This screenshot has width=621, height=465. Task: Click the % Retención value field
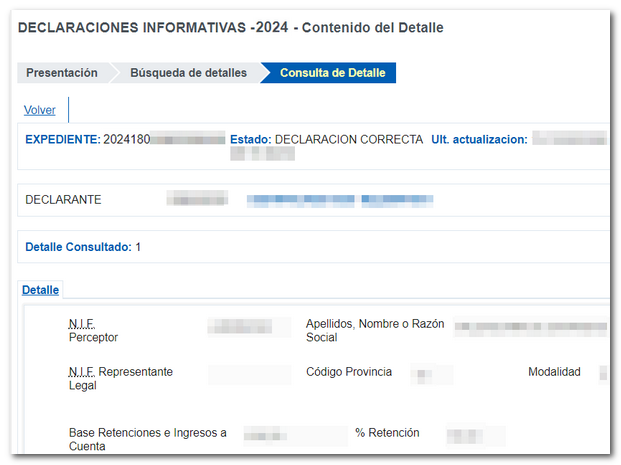coord(475,435)
